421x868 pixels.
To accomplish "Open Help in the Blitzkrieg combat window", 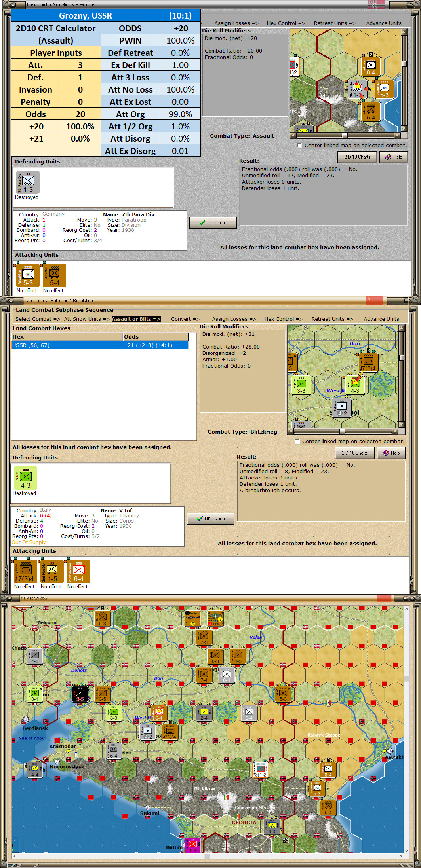I will coord(391,453).
